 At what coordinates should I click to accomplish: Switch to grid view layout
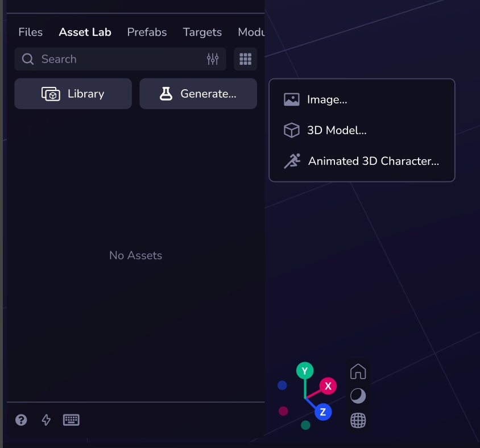pos(245,59)
